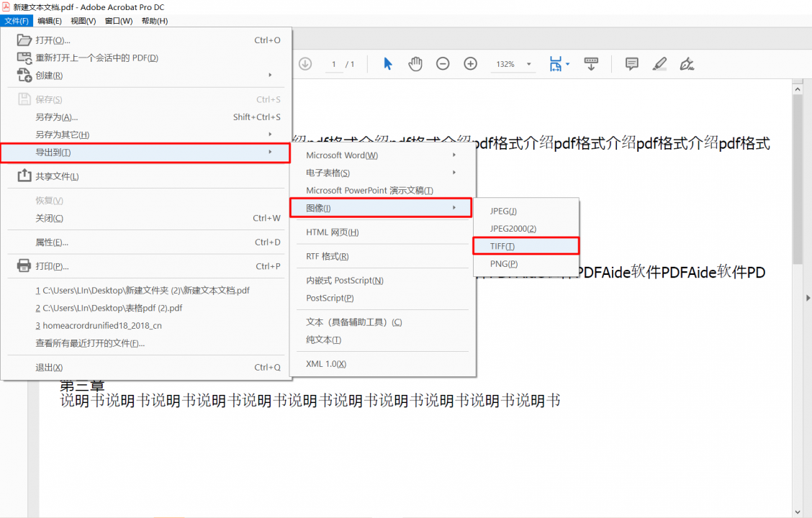This screenshot has height=518, width=812.
Task: Click 查看所有最近打开的文件(F)...
Action: coord(147,343)
